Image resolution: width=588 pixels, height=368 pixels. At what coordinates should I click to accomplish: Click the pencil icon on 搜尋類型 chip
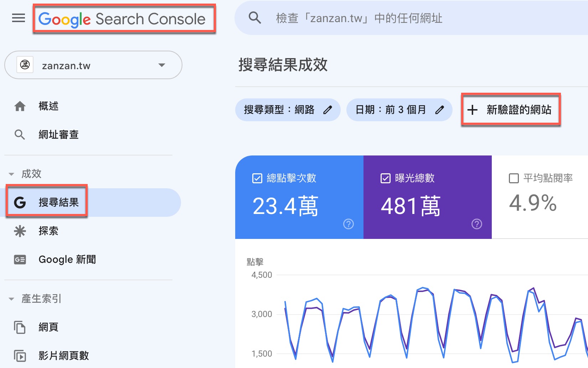coord(327,110)
